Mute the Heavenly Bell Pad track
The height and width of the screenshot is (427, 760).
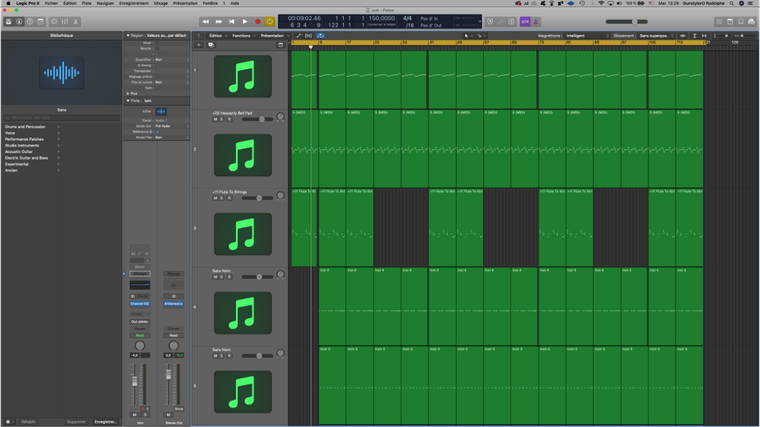(x=214, y=119)
